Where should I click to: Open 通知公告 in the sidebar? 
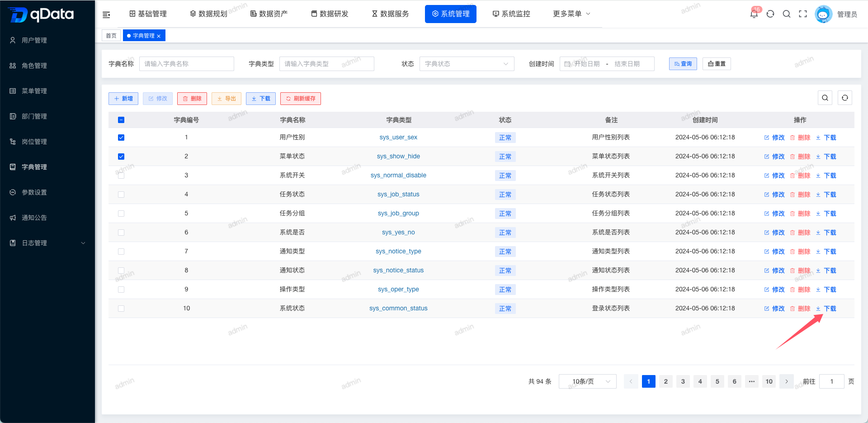34,218
